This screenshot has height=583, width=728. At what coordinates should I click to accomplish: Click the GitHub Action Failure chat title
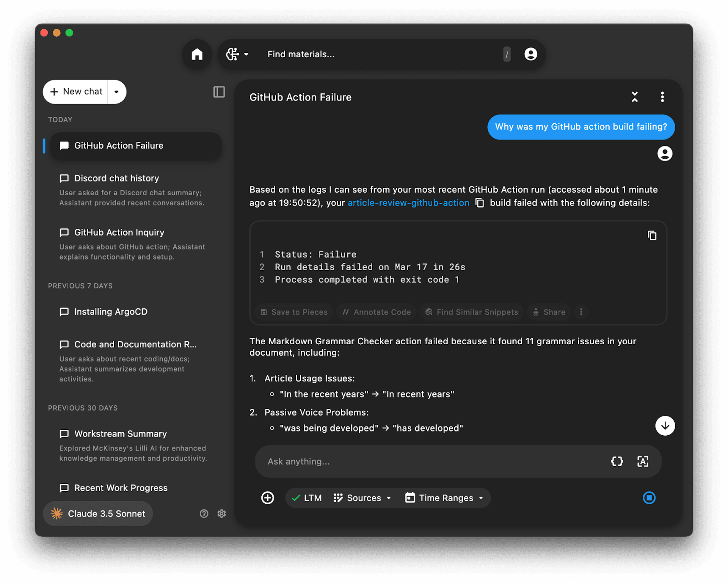tap(300, 97)
